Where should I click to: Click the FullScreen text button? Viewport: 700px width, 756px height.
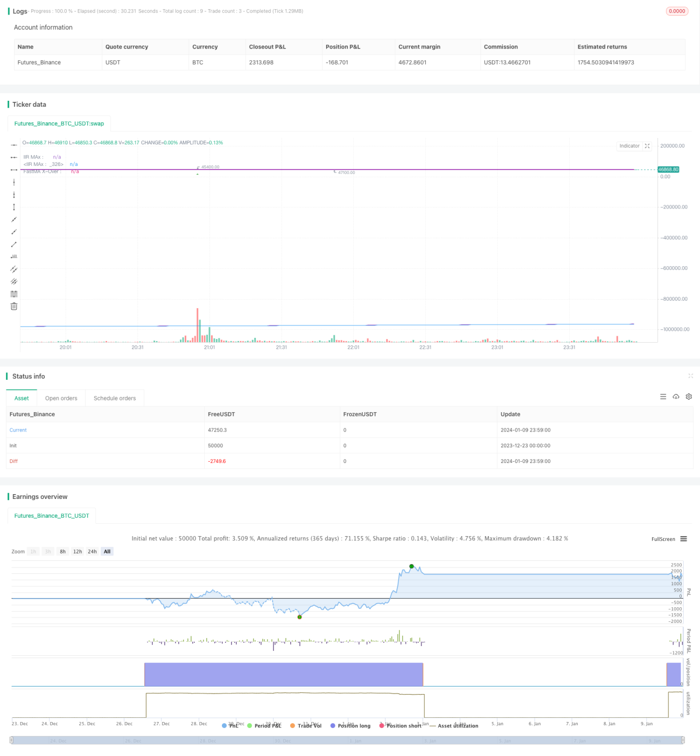663,539
